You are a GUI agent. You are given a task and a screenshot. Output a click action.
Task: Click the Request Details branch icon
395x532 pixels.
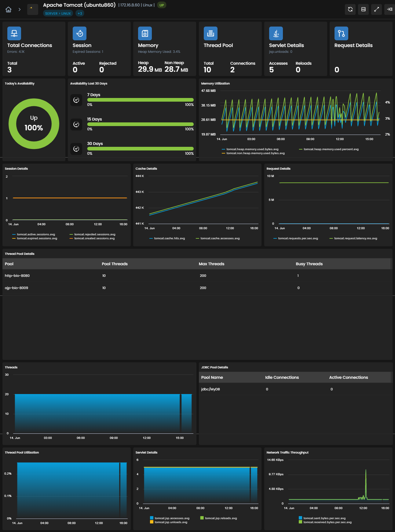(x=341, y=34)
